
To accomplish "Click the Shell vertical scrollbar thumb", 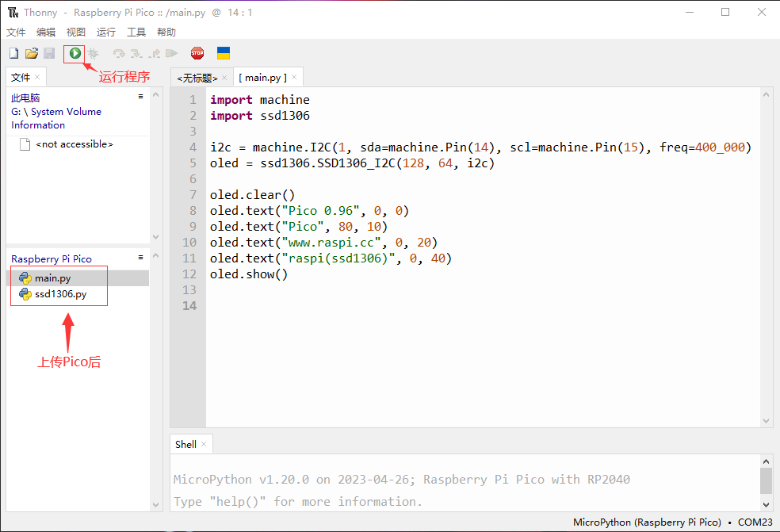I will [x=765, y=480].
